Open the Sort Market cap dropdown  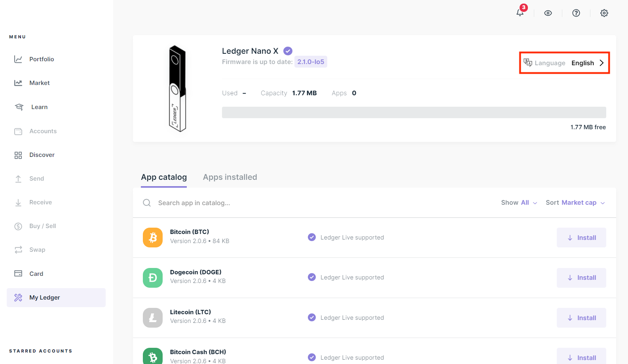coord(575,203)
